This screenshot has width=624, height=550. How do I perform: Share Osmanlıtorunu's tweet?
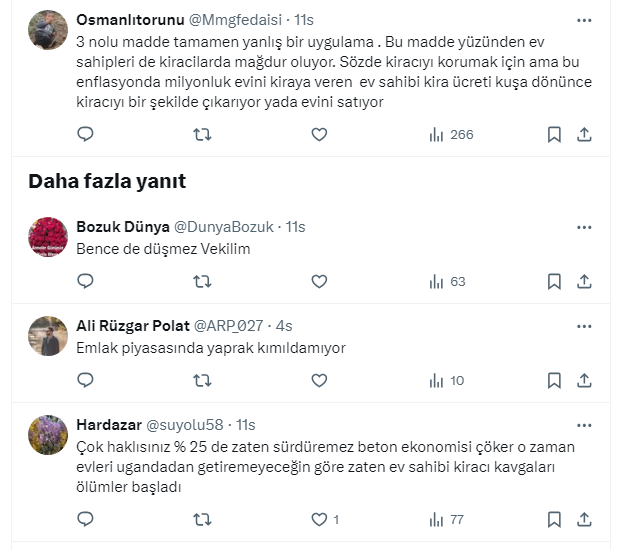585,134
